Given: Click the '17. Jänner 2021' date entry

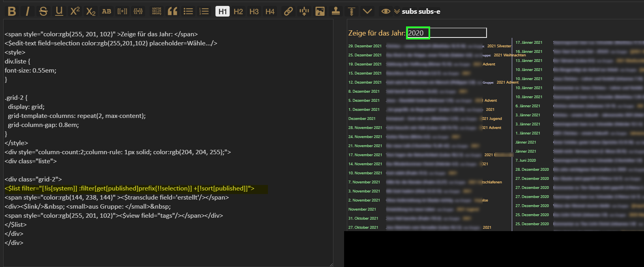Looking at the screenshot, I should tap(529, 43).
